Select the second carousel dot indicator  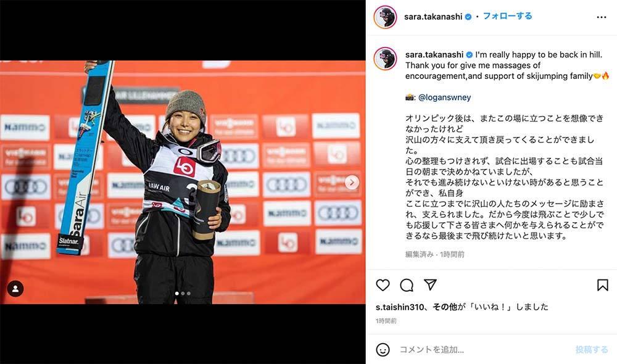(183, 293)
